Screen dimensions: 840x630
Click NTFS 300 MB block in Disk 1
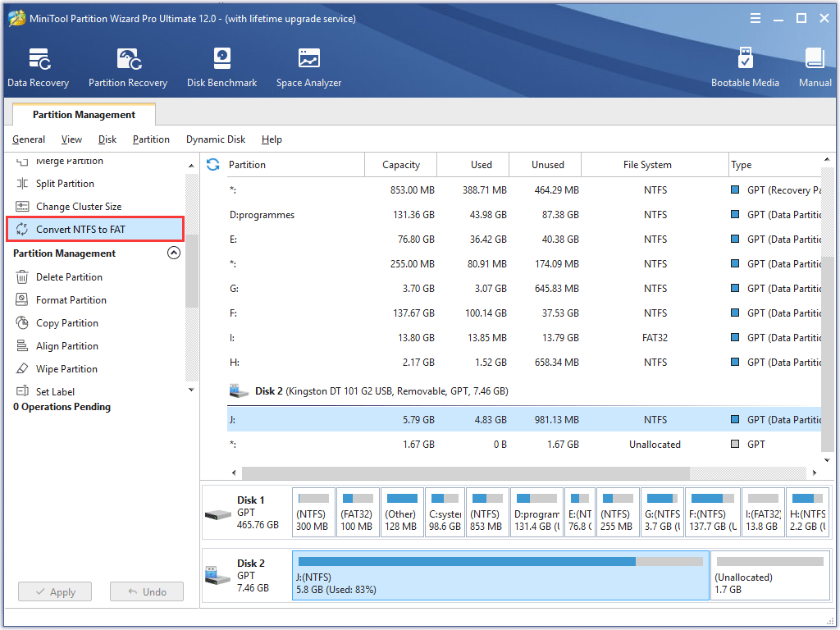tap(313, 513)
